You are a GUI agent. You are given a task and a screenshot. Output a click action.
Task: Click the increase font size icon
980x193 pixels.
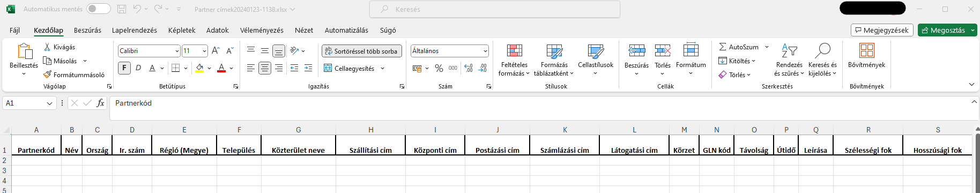coord(216,51)
